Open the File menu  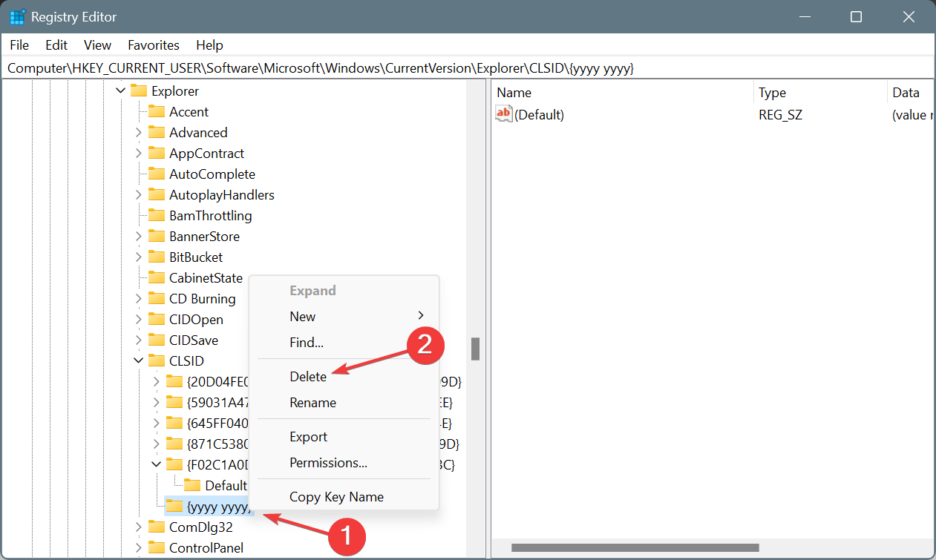pyautogui.click(x=20, y=45)
